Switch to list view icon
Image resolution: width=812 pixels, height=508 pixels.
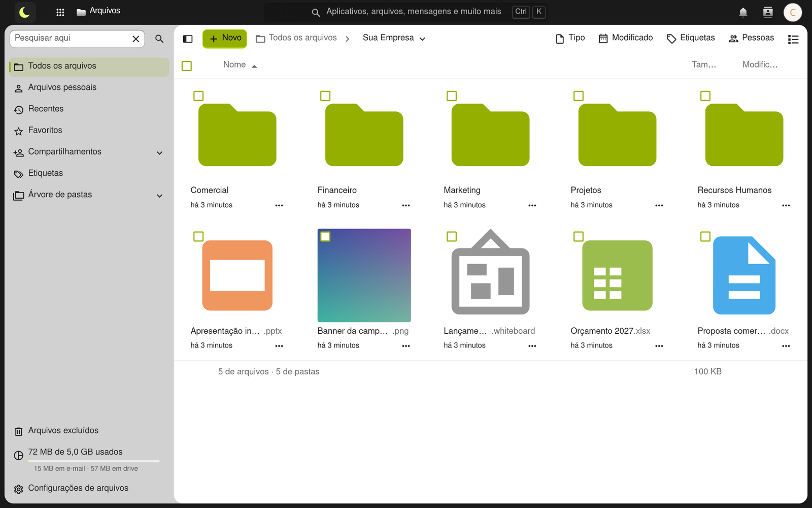(x=793, y=39)
